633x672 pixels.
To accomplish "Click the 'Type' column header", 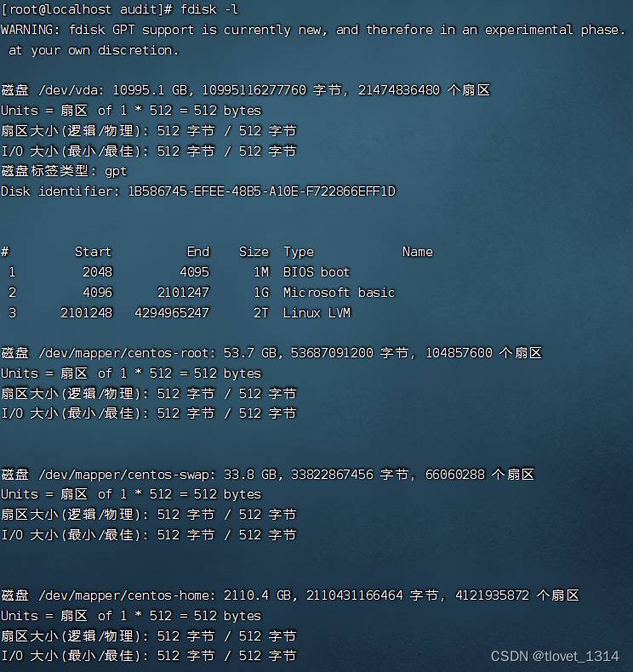I will pyautogui.click(x=299, y=252).
